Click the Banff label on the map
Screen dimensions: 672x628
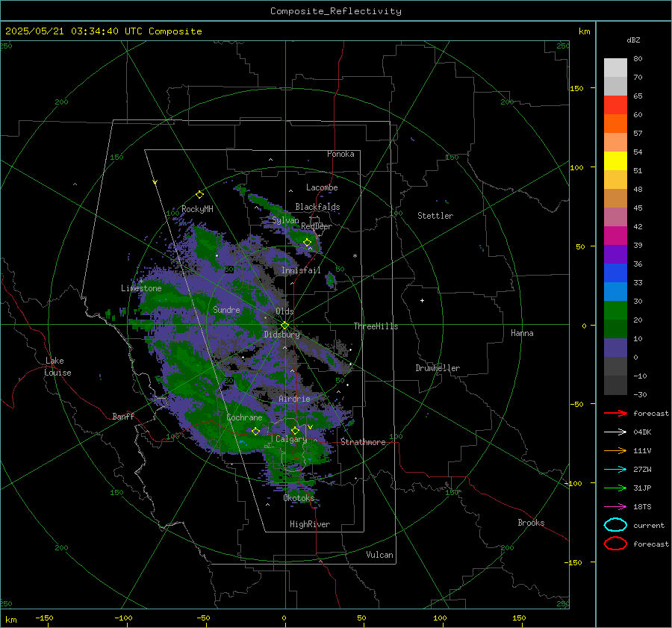pyautogui.click(x=123, y=416)
